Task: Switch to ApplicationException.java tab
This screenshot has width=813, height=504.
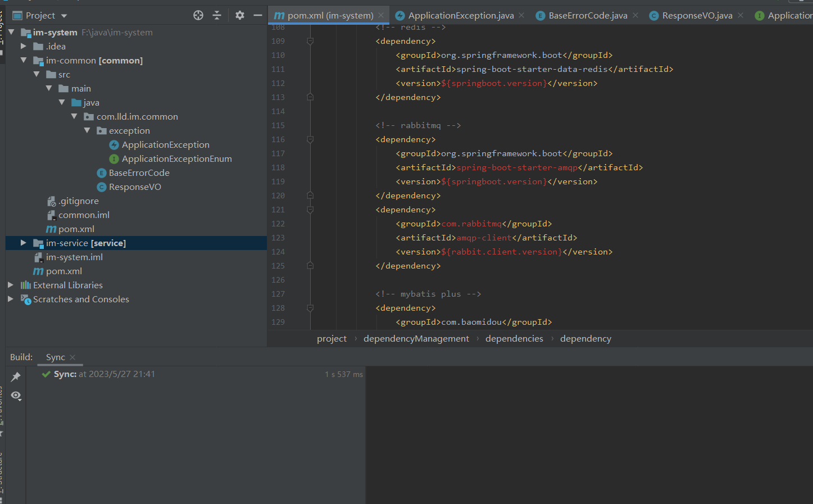Action: click(x=460, y=16)
